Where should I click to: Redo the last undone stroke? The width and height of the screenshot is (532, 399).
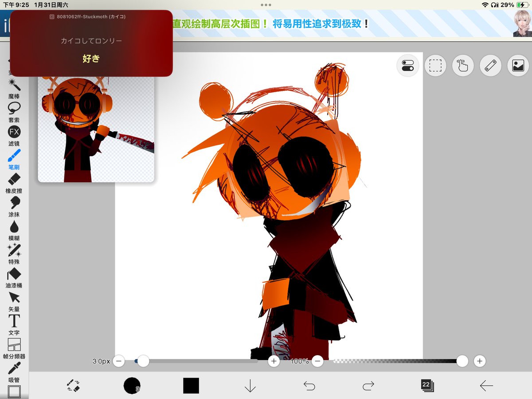(x=368, y=385)
